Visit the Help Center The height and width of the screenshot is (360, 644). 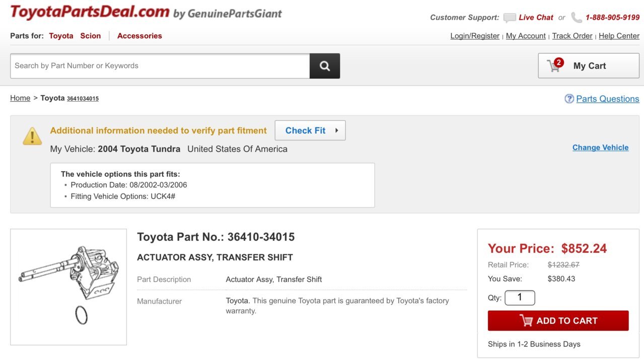point(619,36)
